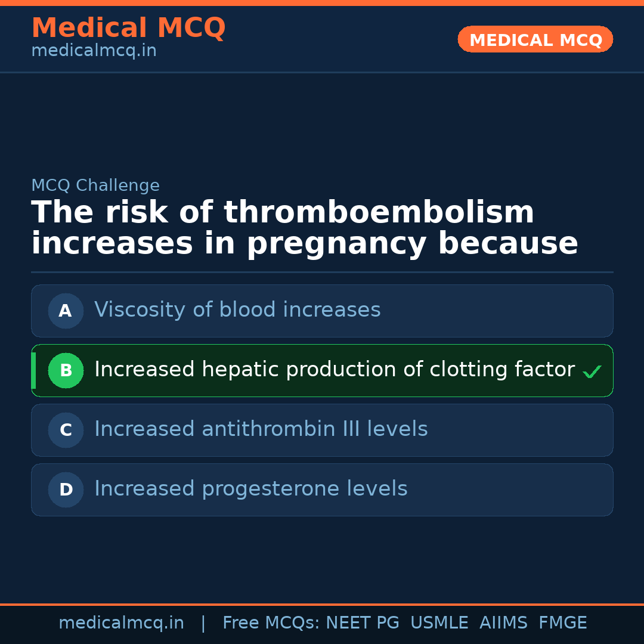Click the thromboembolism question heading

[x=304, y=228]
